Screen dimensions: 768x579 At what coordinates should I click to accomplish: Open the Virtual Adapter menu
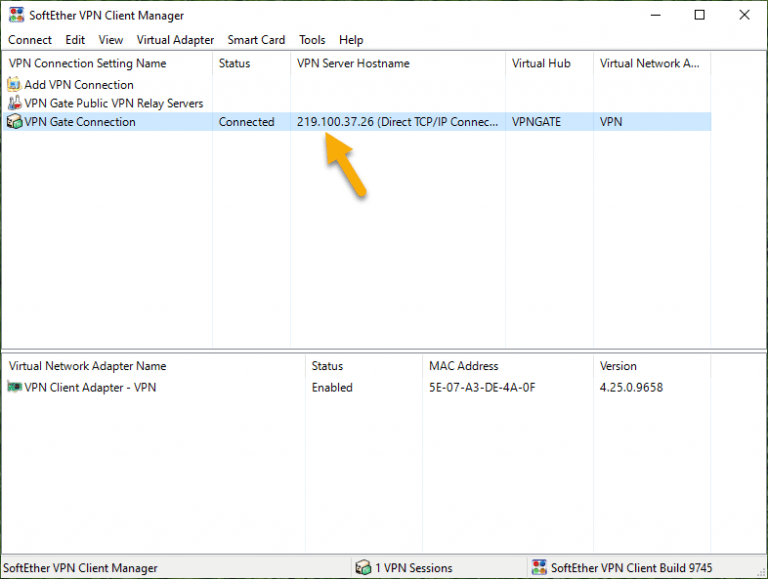tap(175, 40)
